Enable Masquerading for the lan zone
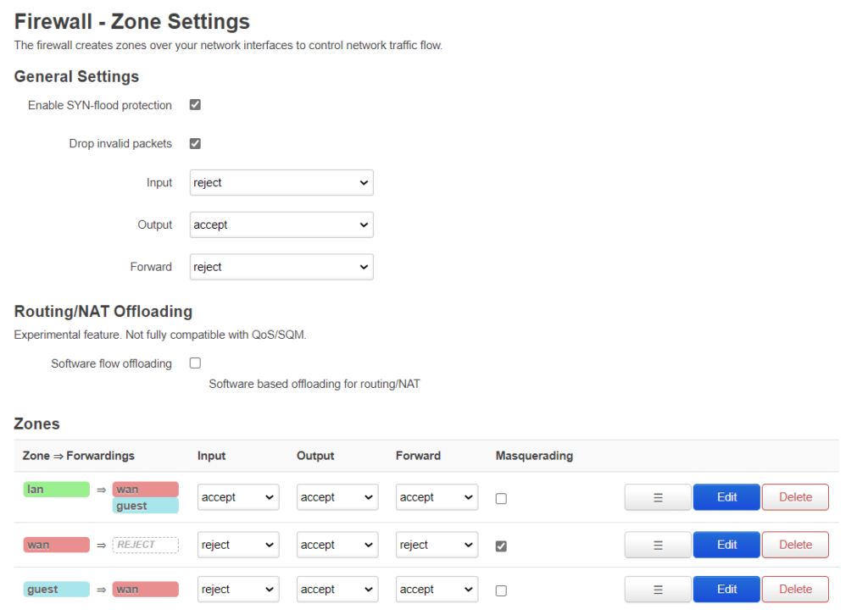 [501, 499]
